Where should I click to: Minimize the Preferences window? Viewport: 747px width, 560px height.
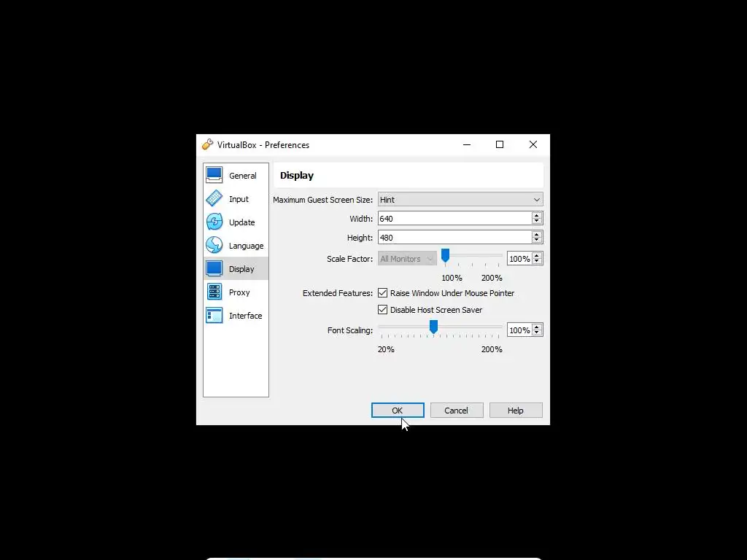tap(467, 145)
